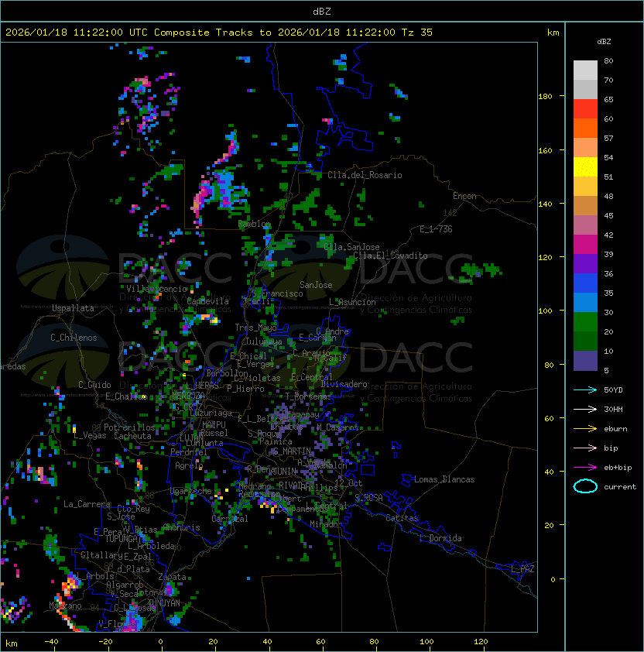644x652 pixels.
Task: Click the 'Luzuriaga' map label
Action: (x=211, y=413)
